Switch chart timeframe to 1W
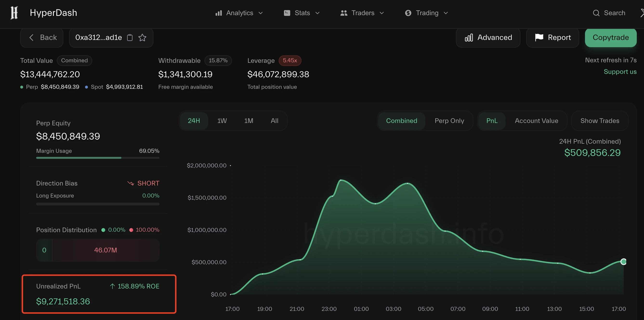 coord(222,121)
